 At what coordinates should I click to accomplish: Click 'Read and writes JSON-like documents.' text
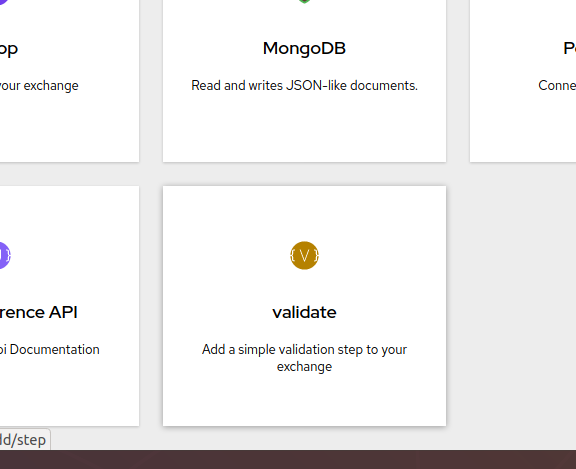click(304, 85)
